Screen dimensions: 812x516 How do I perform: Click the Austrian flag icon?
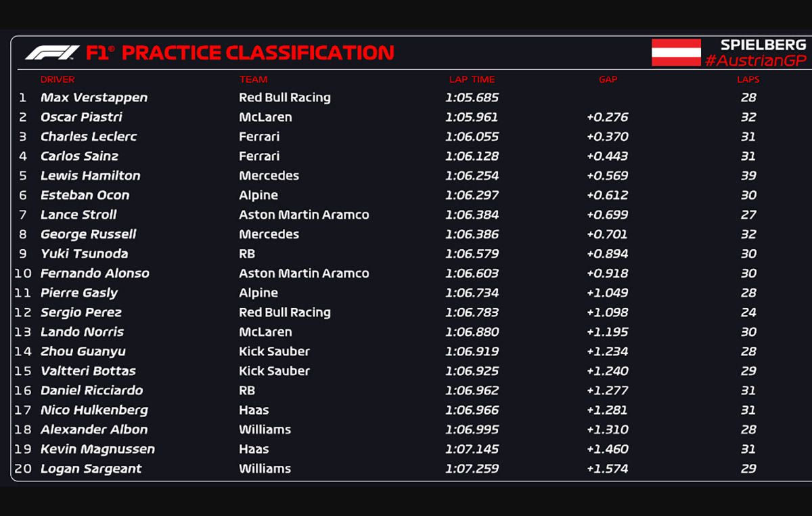pyautogui.click(x=676, y=52)
